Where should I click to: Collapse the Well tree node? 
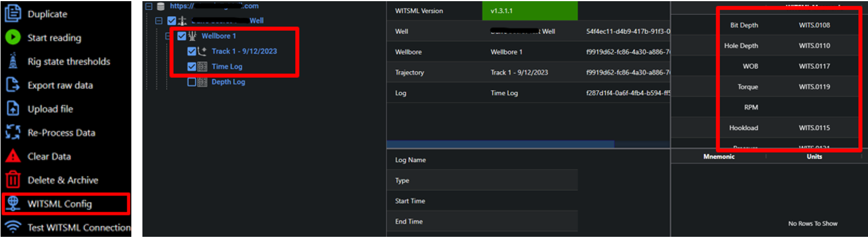pos(159,21)
